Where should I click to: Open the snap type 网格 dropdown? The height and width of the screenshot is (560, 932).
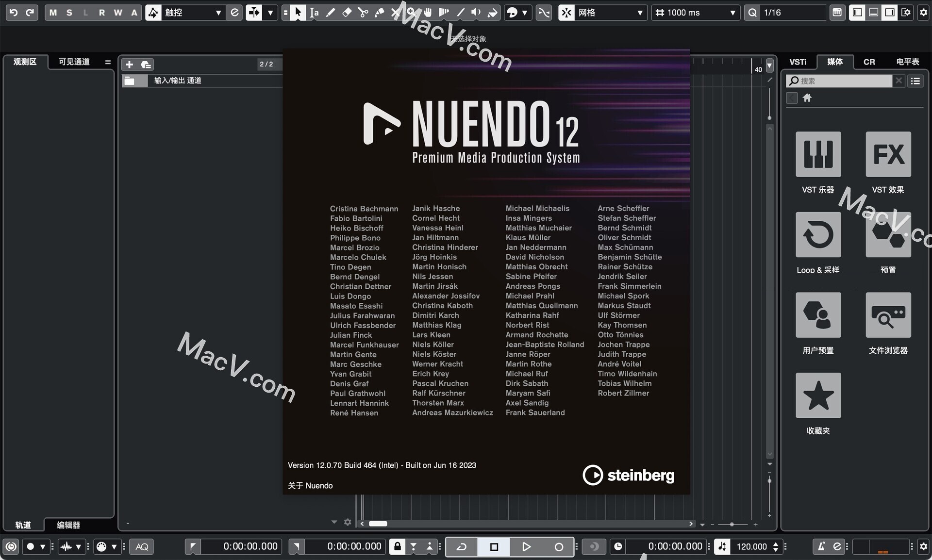pos(611,13)
